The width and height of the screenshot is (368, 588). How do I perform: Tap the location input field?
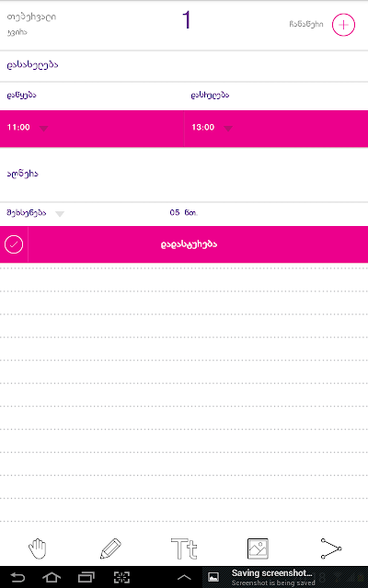[184, 174]
